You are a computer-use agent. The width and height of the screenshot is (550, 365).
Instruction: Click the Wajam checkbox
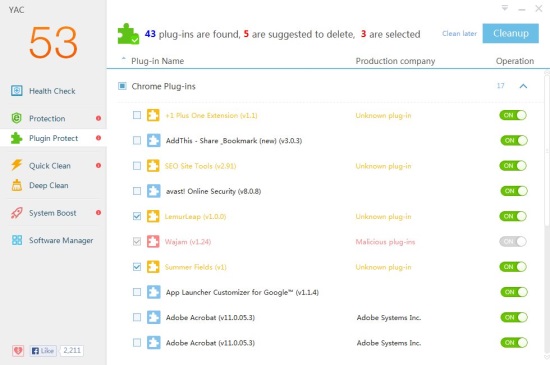coord(137,242)
